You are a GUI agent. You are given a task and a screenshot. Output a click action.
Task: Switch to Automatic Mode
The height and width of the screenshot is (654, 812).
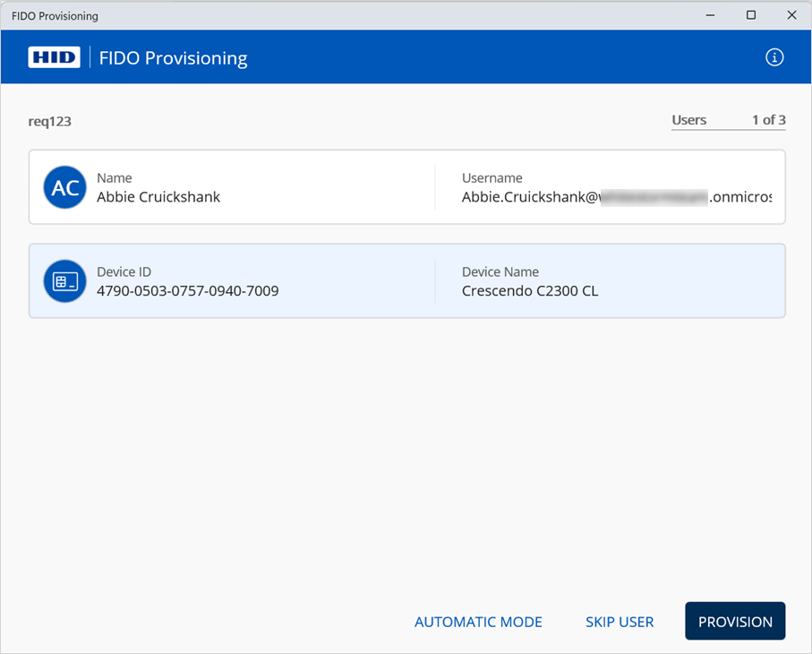point(478,622)
